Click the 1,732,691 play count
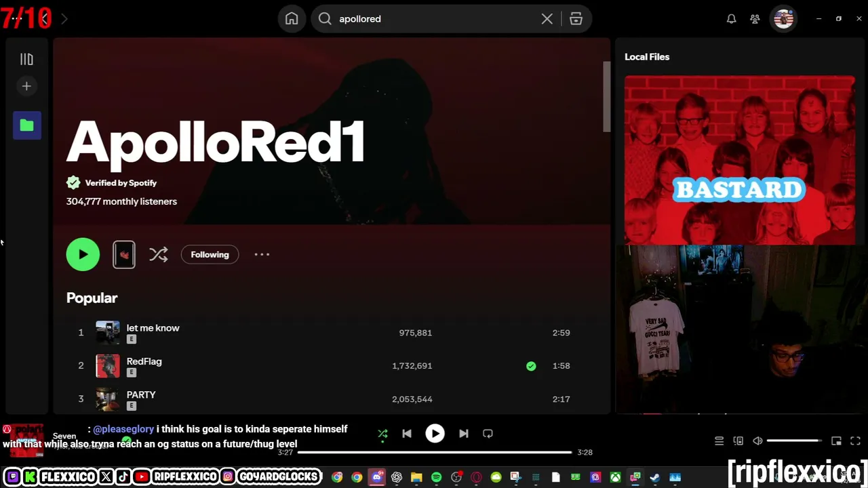 pyautogui.click(x=412, y=366)
